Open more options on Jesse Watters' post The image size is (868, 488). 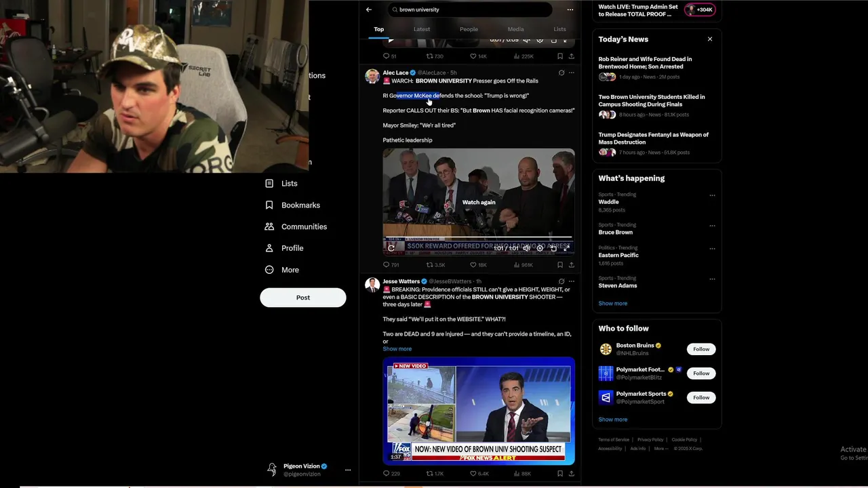[571, 281]
